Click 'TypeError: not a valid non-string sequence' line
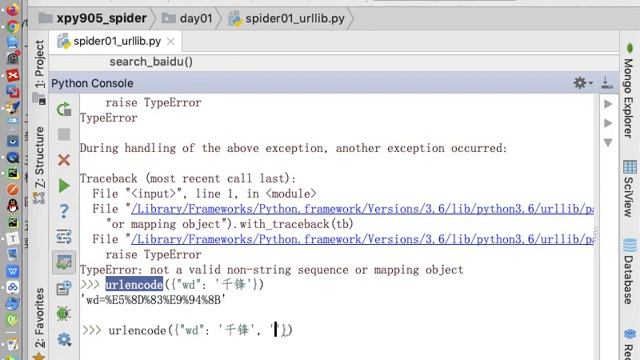Viewport: 640px width, 360px height. (271, 270)
